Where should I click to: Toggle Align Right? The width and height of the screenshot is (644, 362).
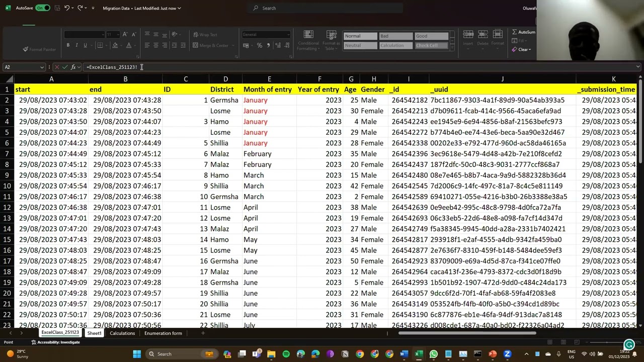165,45
